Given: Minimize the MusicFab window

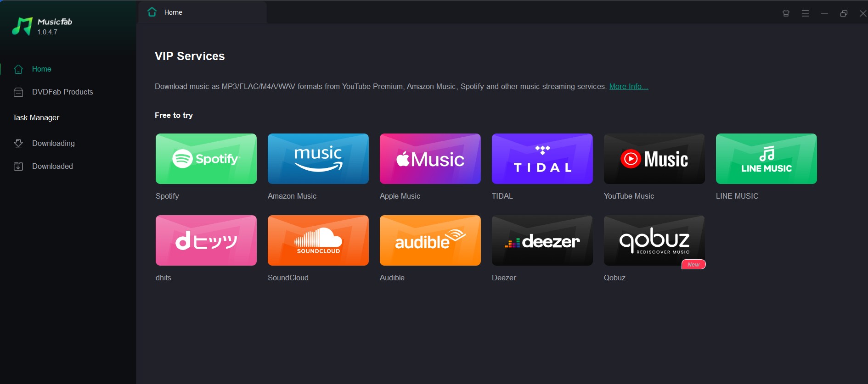Looking at the screenshot, I should [x=824, y=13].
